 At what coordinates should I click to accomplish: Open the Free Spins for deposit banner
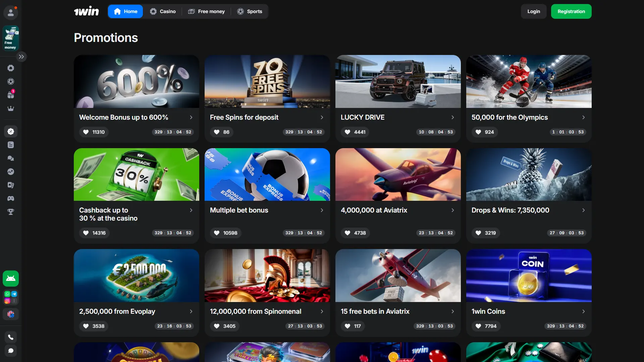(267, 81)
